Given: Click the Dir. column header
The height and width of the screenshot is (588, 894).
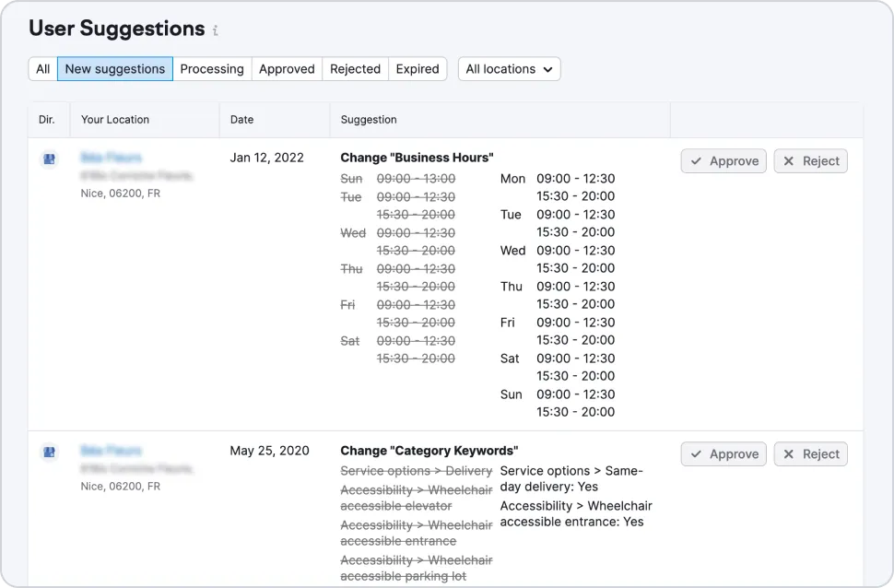Looking at the screenshot, I should pyautogui.click(x=47, y=120).
